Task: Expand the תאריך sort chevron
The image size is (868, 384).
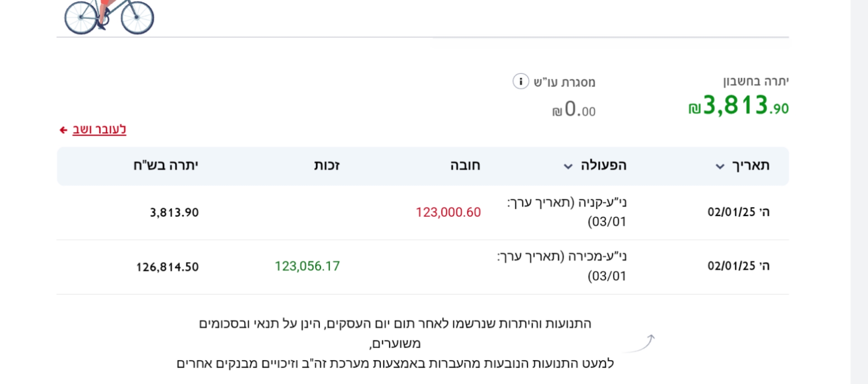Action: [x=720, y=166]
